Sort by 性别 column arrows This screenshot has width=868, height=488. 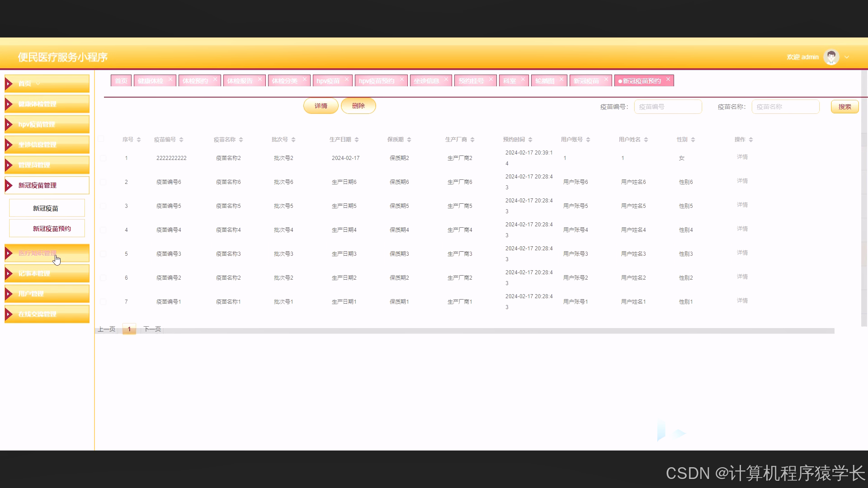coord(693,140)
